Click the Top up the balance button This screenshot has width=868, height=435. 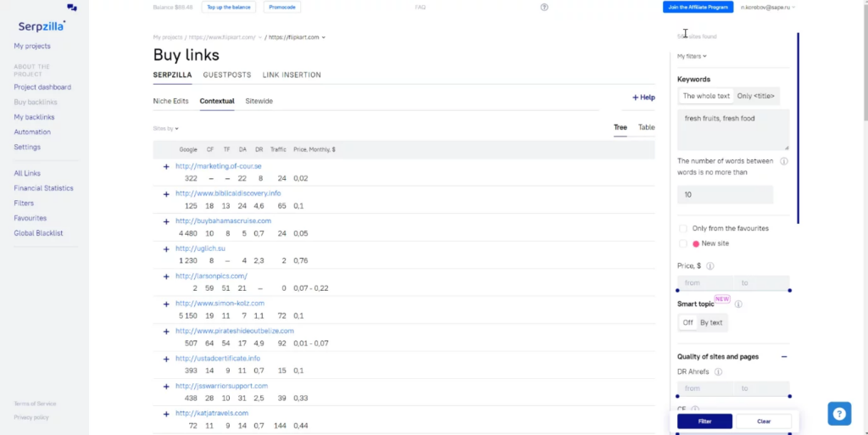point(229,7)
